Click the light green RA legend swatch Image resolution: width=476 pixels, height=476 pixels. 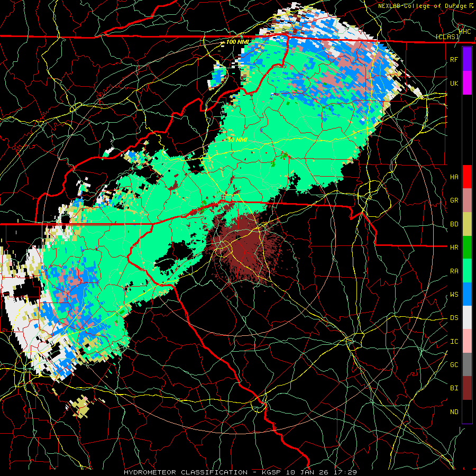coord(467,271)
